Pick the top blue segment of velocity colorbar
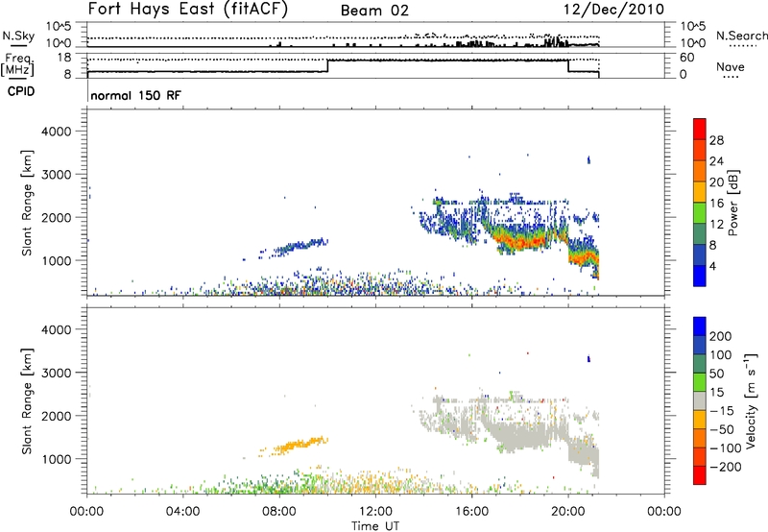 coord(700,326)
